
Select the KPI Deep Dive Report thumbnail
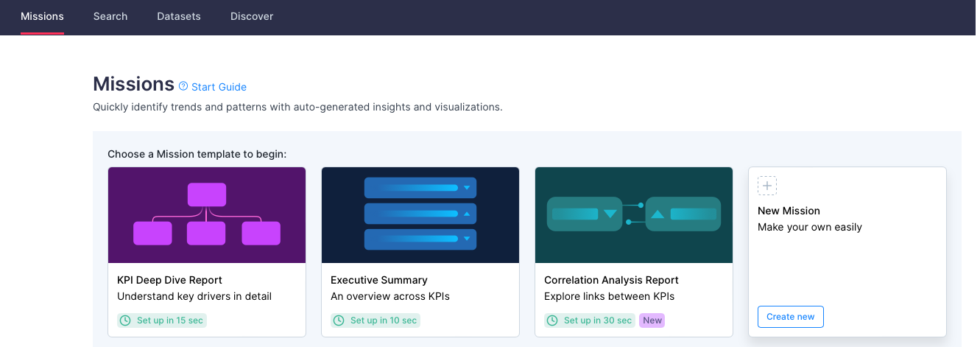tap(207, 215)
